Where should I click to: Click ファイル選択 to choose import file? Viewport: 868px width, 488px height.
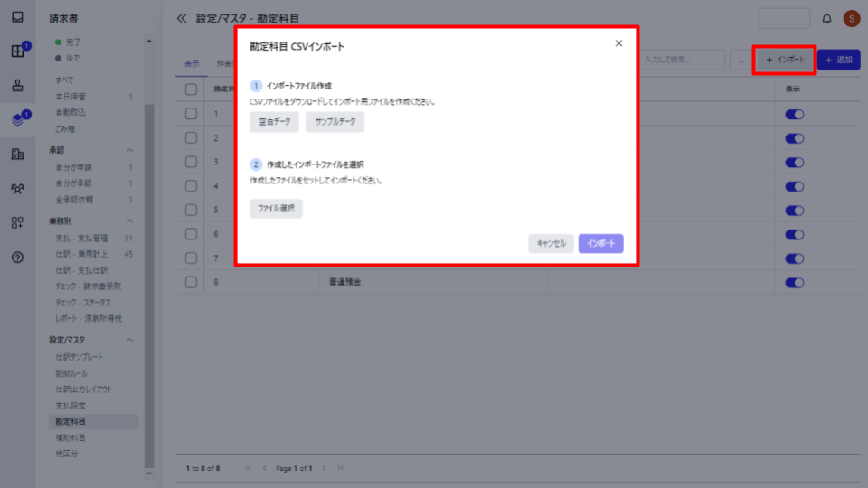coord(276,209)
